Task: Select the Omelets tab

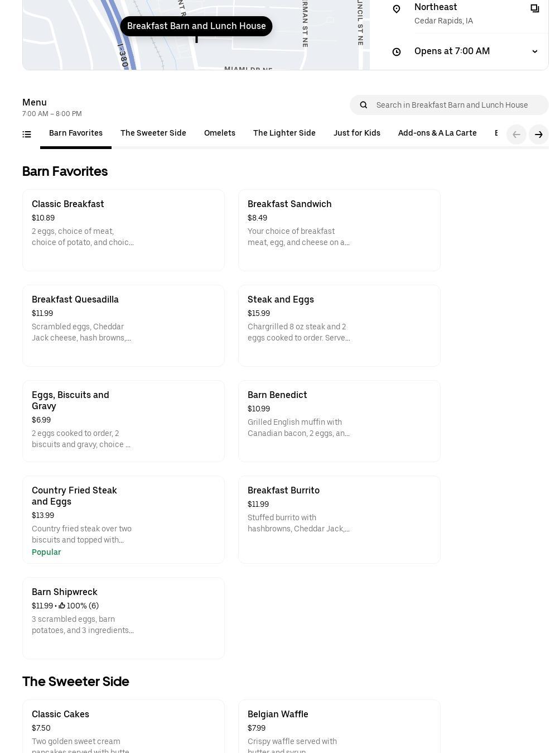Action: [x=219, y=133]
